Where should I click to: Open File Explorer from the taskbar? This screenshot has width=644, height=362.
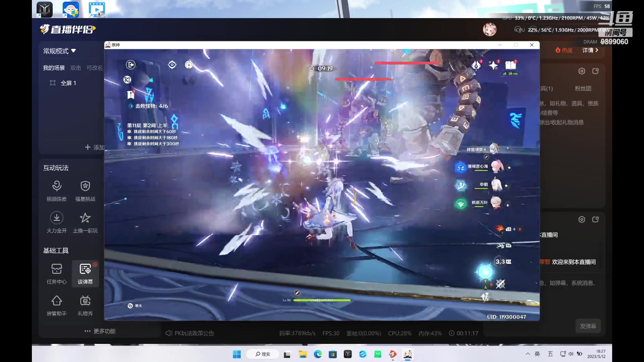pos(303,354)
